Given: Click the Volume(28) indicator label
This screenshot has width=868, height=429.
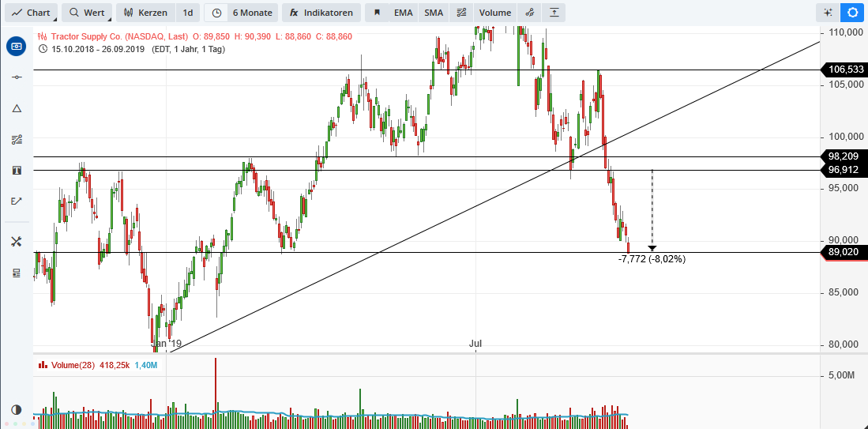Looking at the screenshot, I should coord(73,365).
